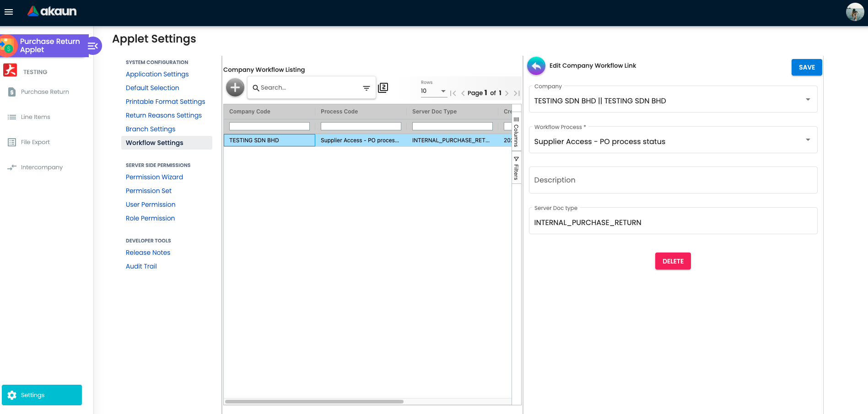Viewport: 868px width, 414px height.
Task: Collapse sidebar with menu toggle icon
Action: [x=93, y=46]
